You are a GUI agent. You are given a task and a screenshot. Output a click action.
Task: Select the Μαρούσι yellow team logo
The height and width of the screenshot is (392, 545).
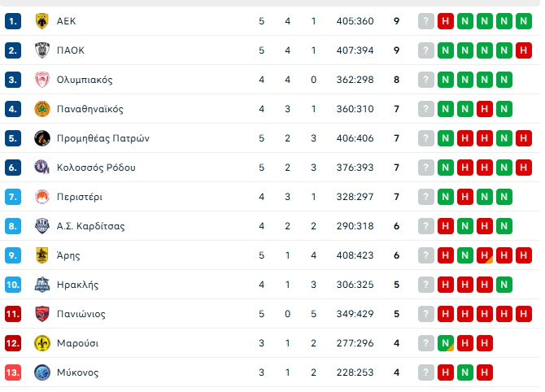[42, 343]
